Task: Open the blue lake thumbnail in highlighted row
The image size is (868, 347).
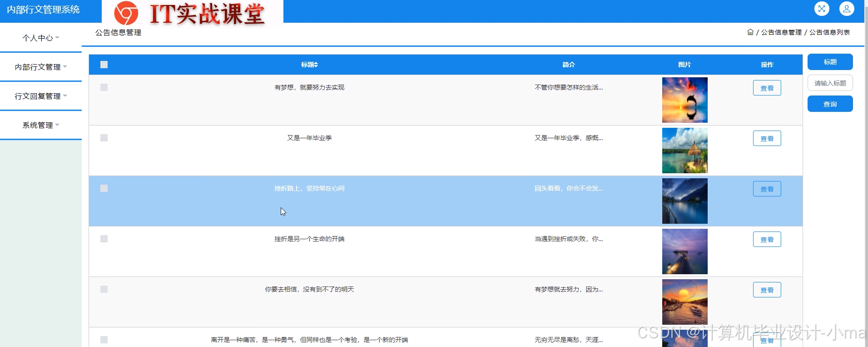Action: [x=684, y=201]
